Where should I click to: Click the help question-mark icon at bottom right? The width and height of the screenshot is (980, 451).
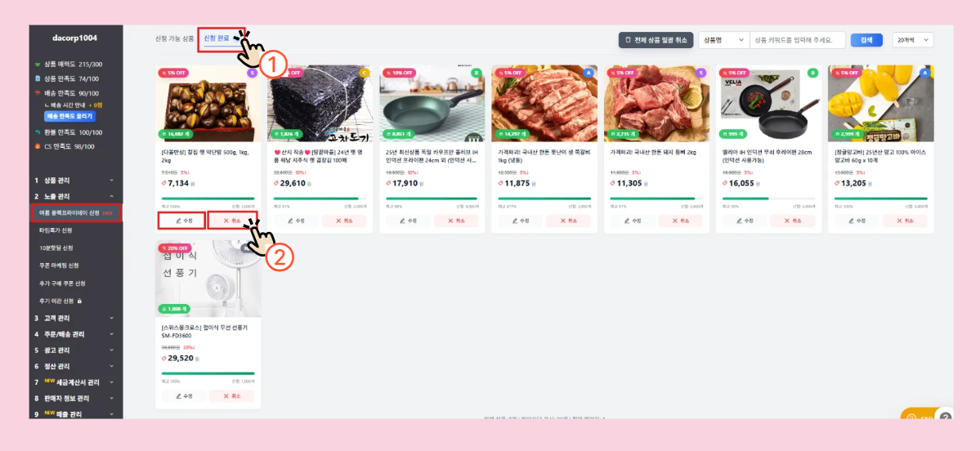(x=946, y=418)
